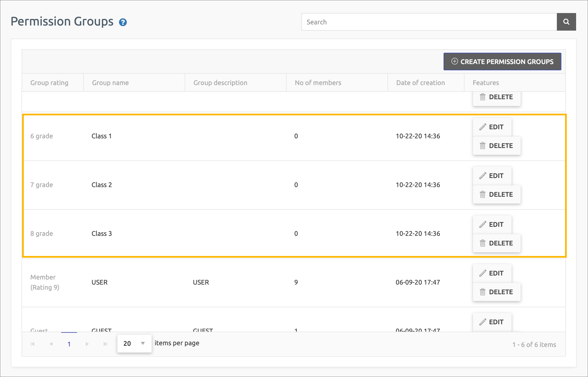The height and width of the screenshot is (377, 588).
Task: Edit the Class 2 group
Action: [x=492, y=176]
